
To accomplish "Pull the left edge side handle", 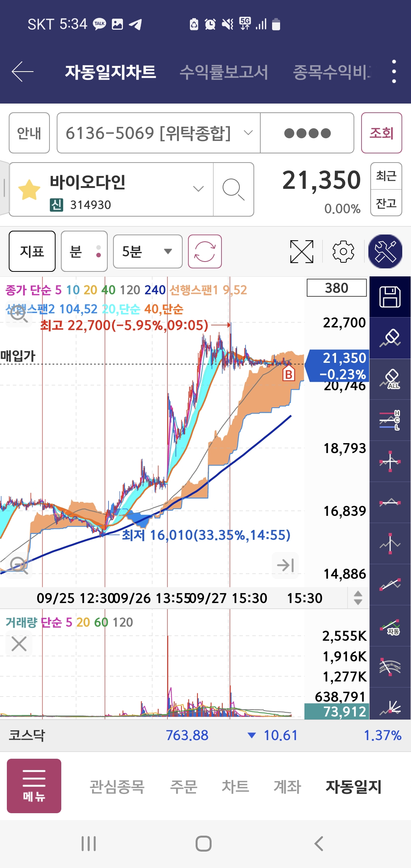I will pos(4,188).
